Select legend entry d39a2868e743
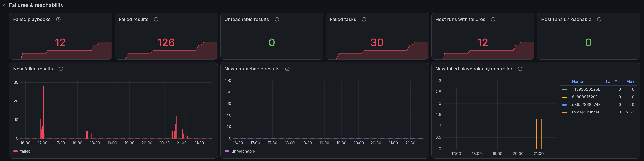The height and width of the screenshot is (161, 644). [586, 105]
